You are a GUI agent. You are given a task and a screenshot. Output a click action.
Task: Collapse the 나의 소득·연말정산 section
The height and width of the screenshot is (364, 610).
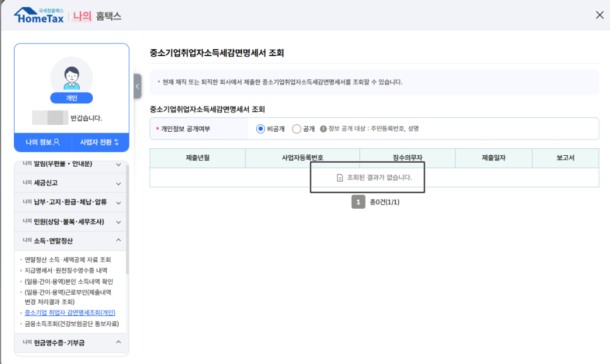(x=71, y=240)
